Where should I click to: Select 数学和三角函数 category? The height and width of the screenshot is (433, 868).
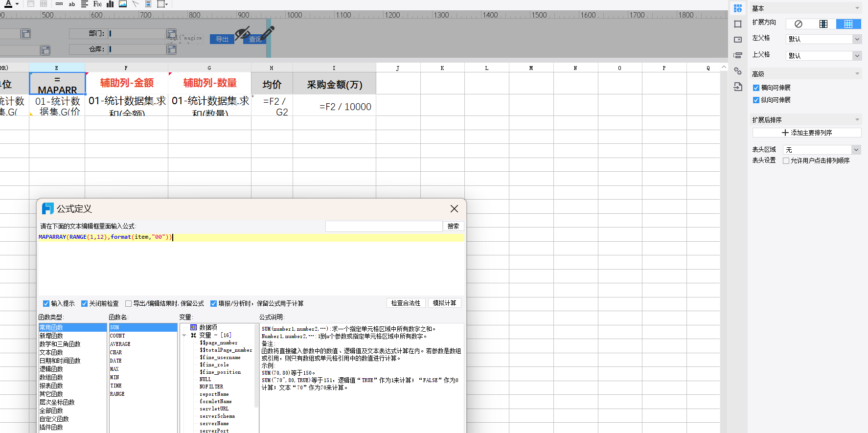click(x=72, y=344)
